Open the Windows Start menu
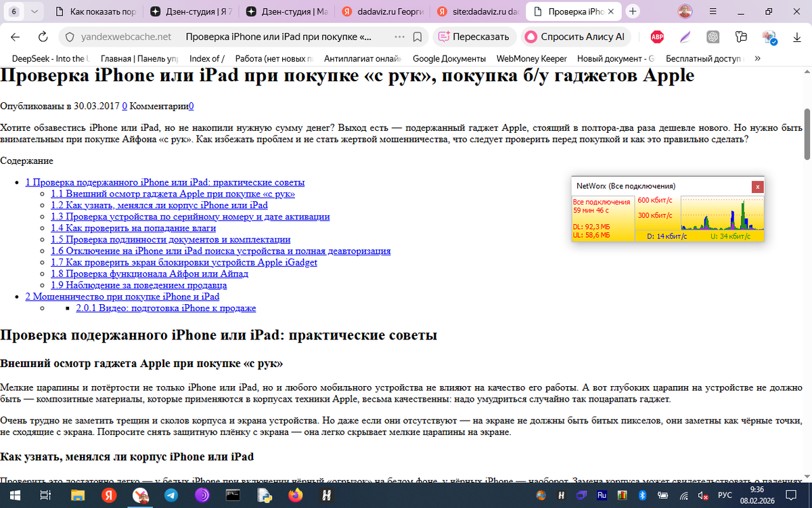 click(x=15, y=495)
